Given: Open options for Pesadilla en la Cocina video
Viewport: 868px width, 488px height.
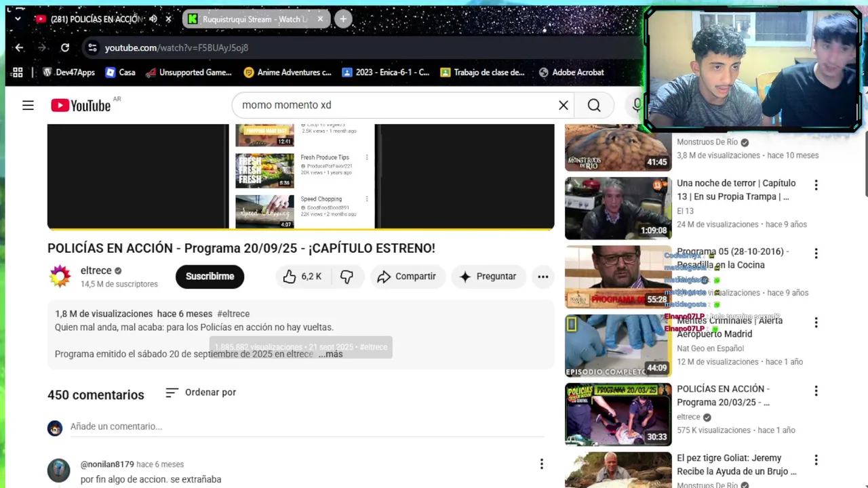Looking at the screenshot, I should [x=816, y=253].
